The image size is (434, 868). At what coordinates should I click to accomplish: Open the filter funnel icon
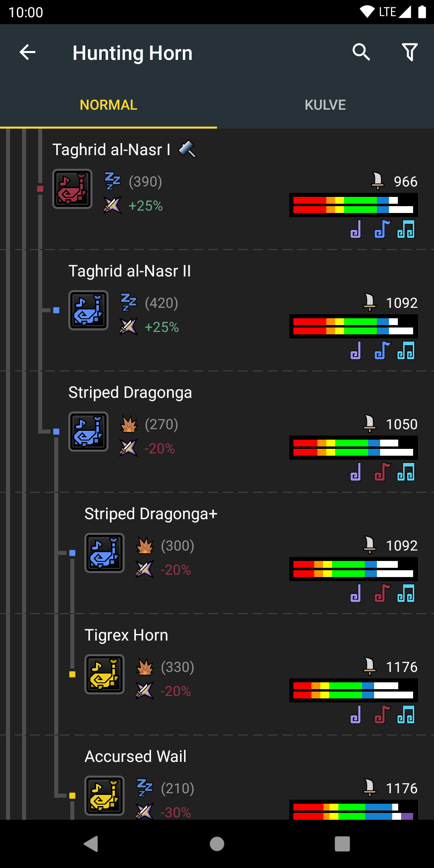(x=410, y=52)
